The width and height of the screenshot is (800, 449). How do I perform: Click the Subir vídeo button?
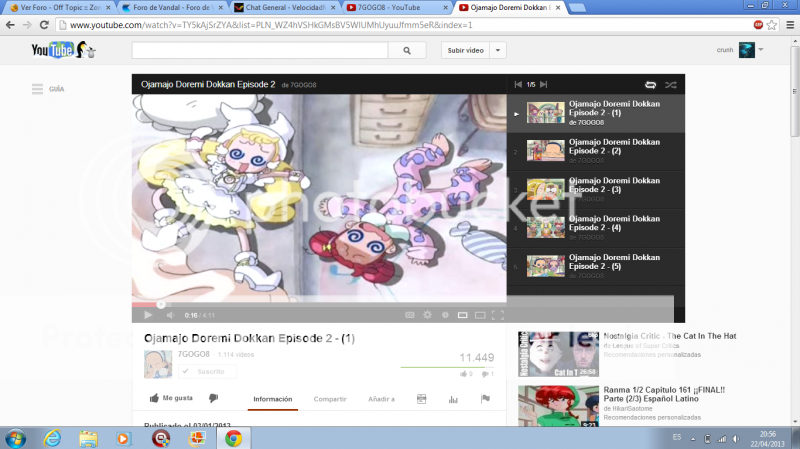coord(465,51)
